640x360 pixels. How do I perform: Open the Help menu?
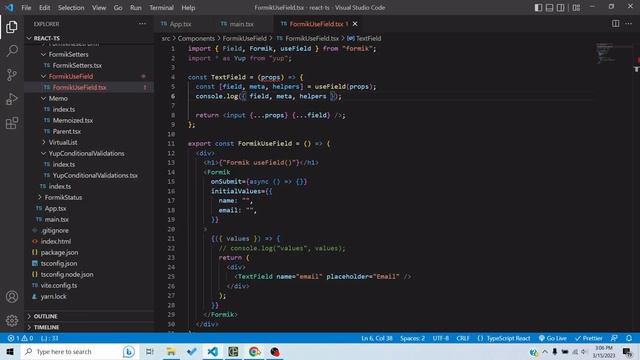click(188, 8)
